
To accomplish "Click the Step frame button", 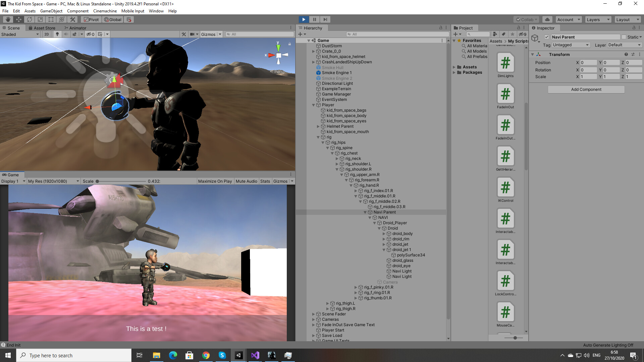I will point(325,19).
